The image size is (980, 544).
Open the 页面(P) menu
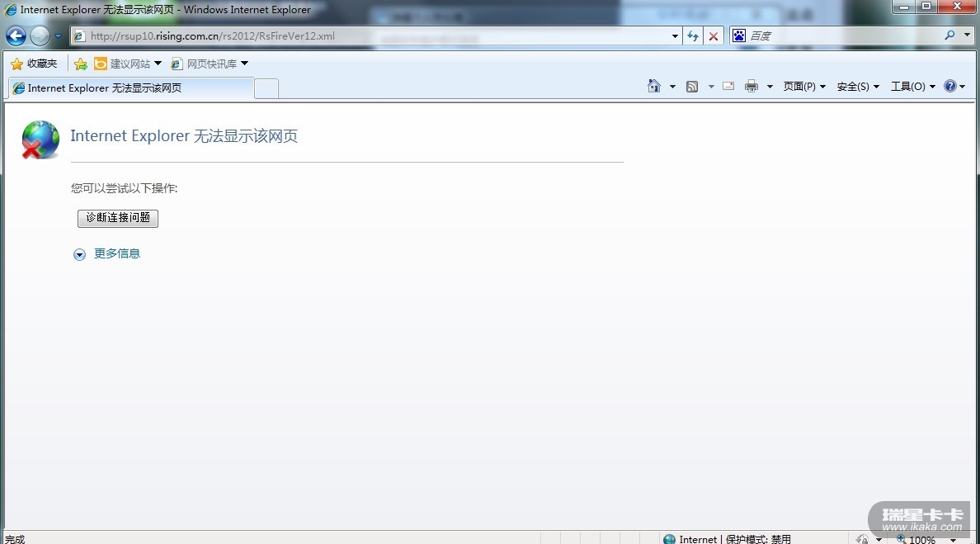point(804,87)
